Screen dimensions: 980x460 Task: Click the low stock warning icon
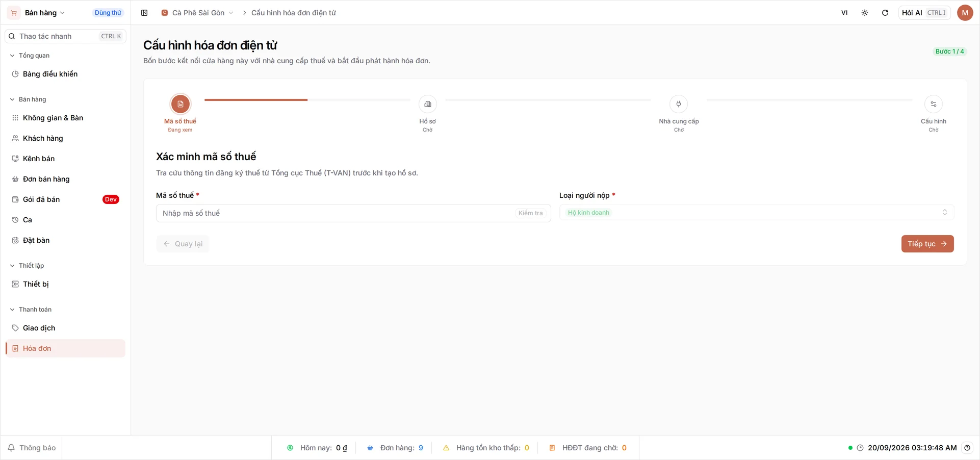tap(446, 448)
